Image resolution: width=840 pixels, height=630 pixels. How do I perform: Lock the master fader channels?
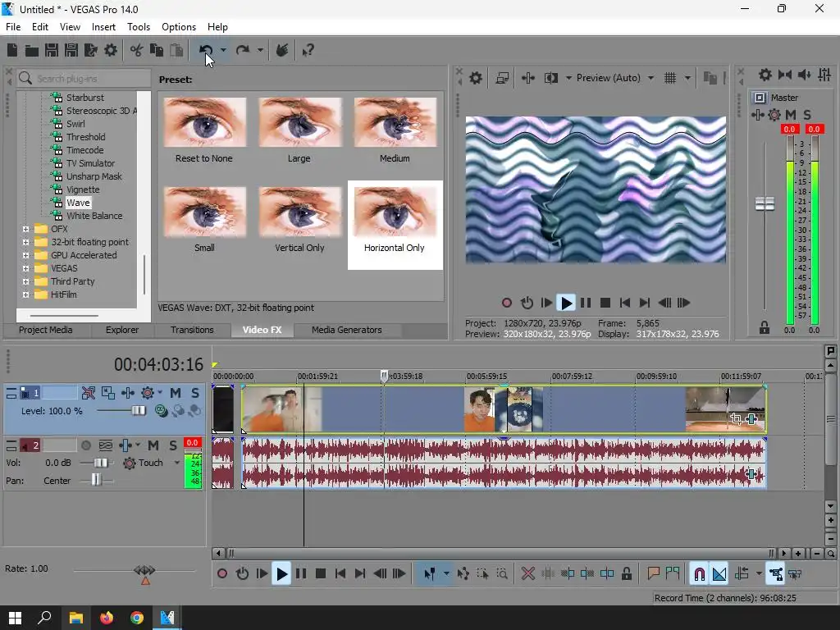(x=765, y=328)
